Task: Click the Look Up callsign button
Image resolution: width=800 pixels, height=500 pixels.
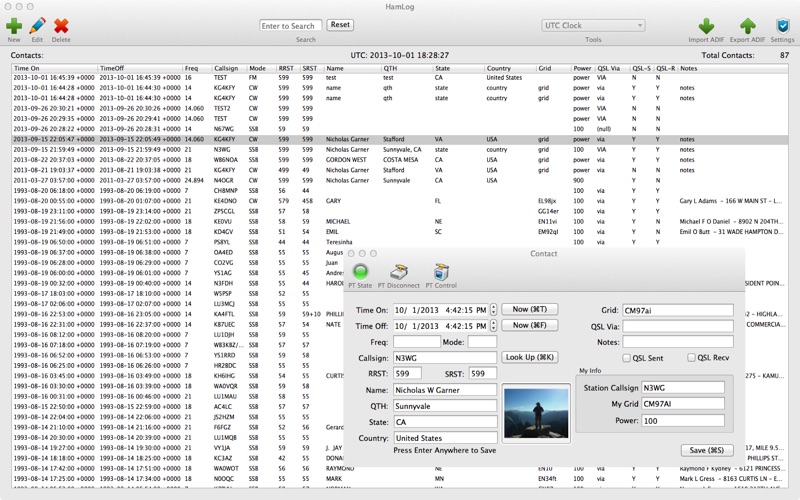Action: [x=530, y=357]
